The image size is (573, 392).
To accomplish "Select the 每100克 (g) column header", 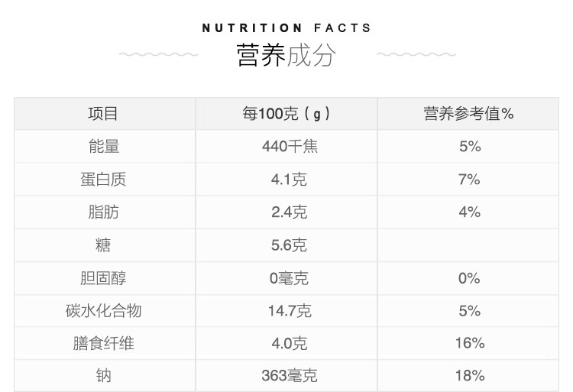I will tap(286, 114).
